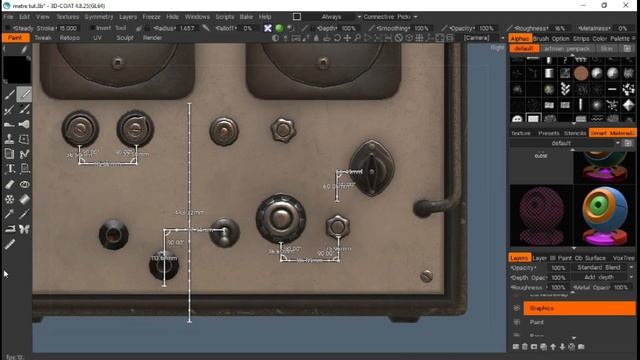Viewport: 640px width, 360px height.
Task: Select the brush tool at top of left toolbar
Action: pyautogui.click(x=9, y=95)
